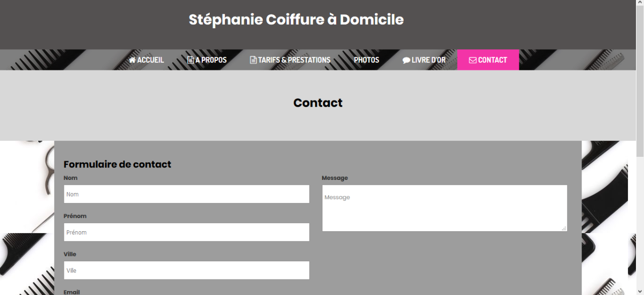Click the document icon next to A Propos
644x295 pixels.
[191, 60]
